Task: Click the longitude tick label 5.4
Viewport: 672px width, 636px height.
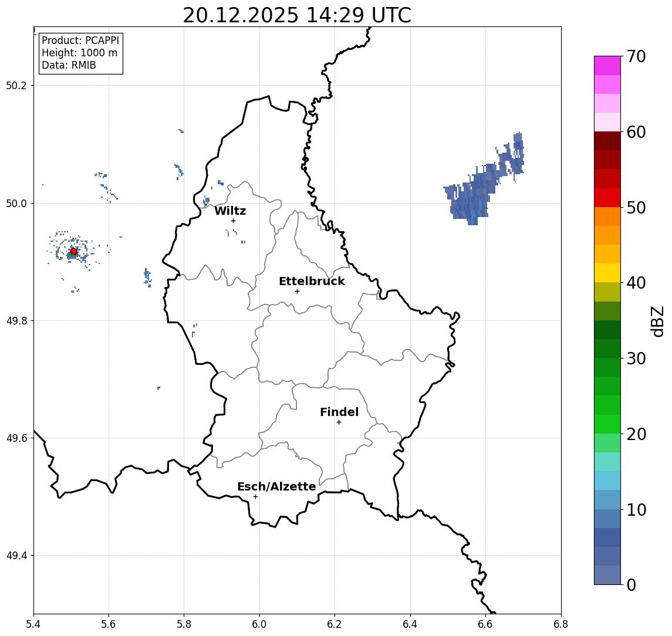Action: (x=33, y=624)
